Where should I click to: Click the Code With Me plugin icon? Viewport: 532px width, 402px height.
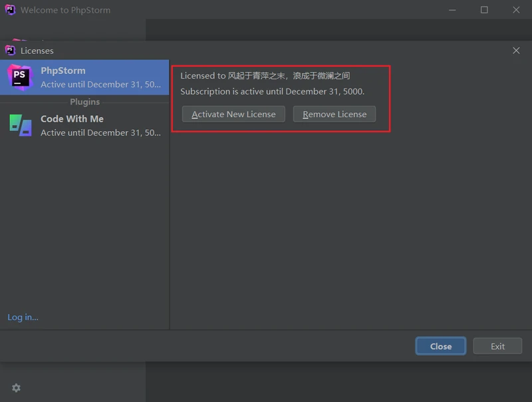click(x=20, y=125)
